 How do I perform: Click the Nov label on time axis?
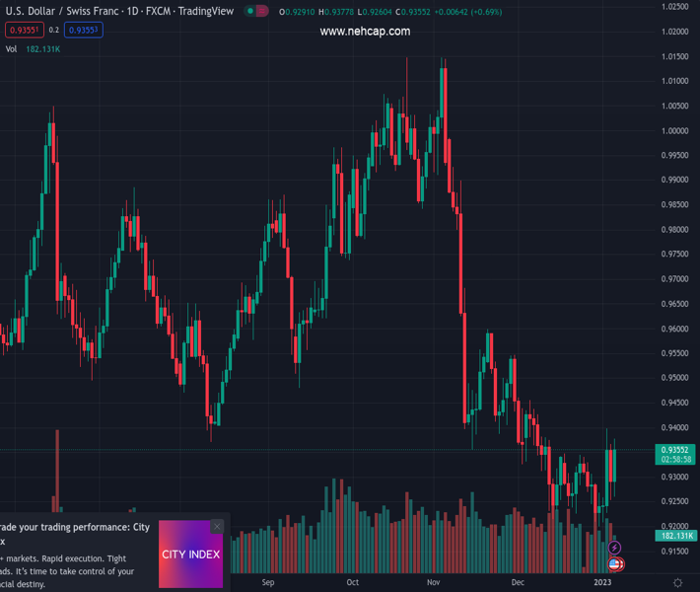[433, 583]
